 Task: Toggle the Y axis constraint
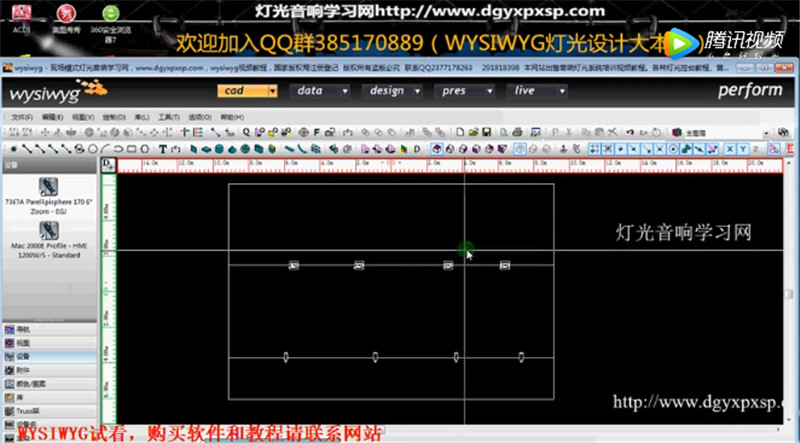coord(743,149)
